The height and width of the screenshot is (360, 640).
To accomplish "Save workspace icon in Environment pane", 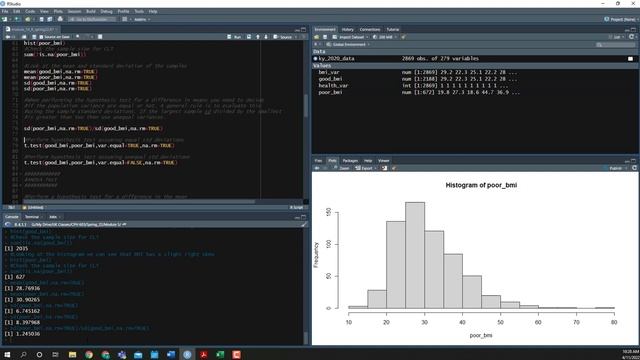I will point(325,37).
